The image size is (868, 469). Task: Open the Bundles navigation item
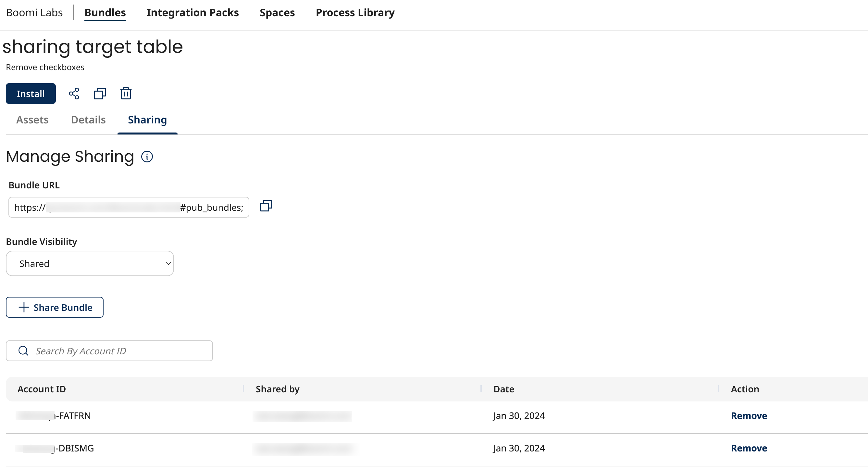(105, 12)
